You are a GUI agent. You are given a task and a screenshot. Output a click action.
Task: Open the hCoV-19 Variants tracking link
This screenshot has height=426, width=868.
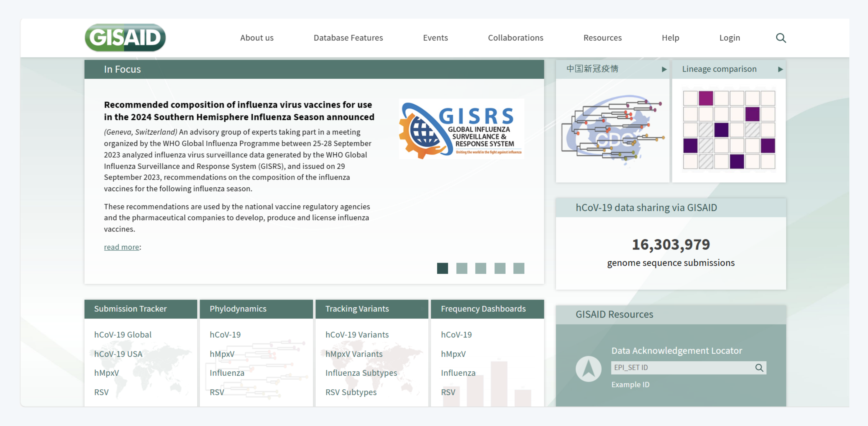[356, 335]
